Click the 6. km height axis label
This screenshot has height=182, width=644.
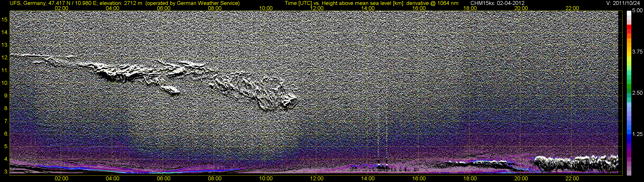[x=6, y=134]
